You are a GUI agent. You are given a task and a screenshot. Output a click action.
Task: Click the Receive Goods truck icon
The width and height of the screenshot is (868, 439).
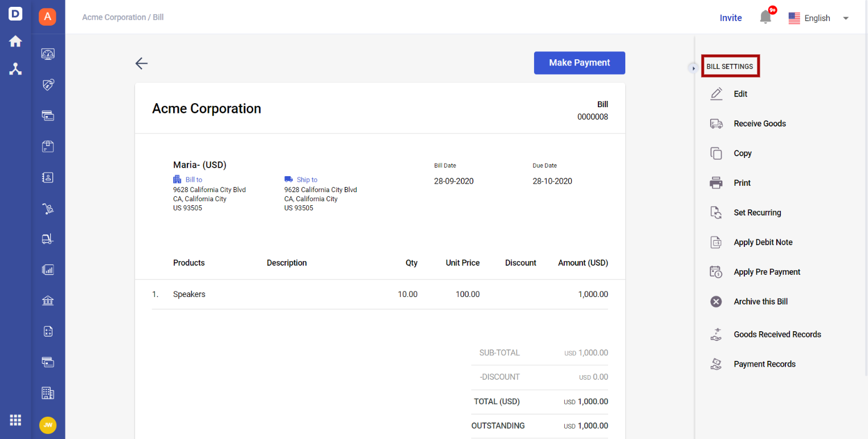[716, 124]
